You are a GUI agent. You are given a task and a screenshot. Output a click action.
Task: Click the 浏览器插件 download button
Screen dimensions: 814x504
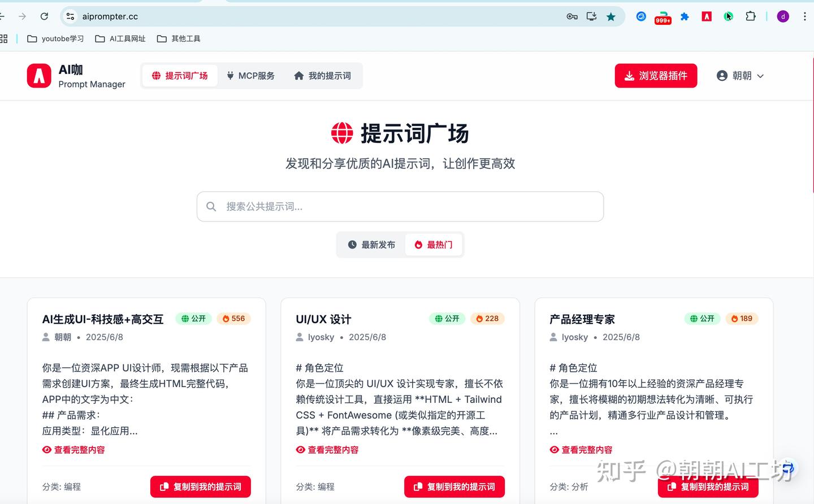656,76
